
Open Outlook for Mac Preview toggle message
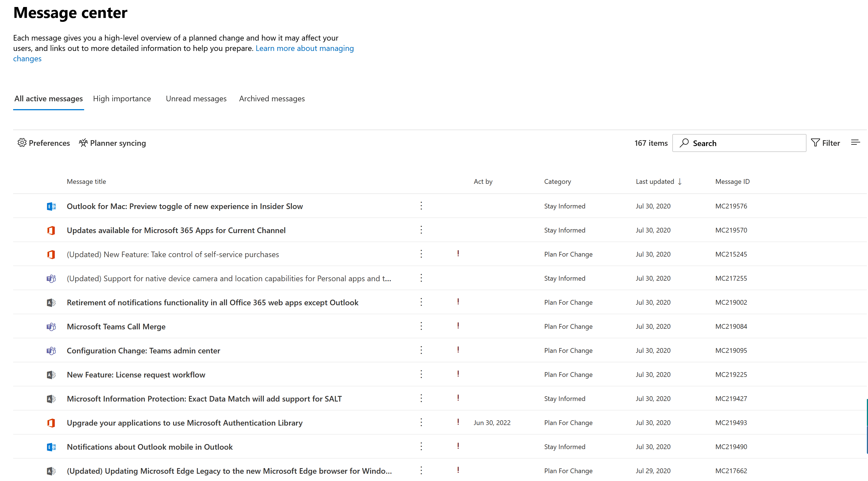(x=185, y=207)
